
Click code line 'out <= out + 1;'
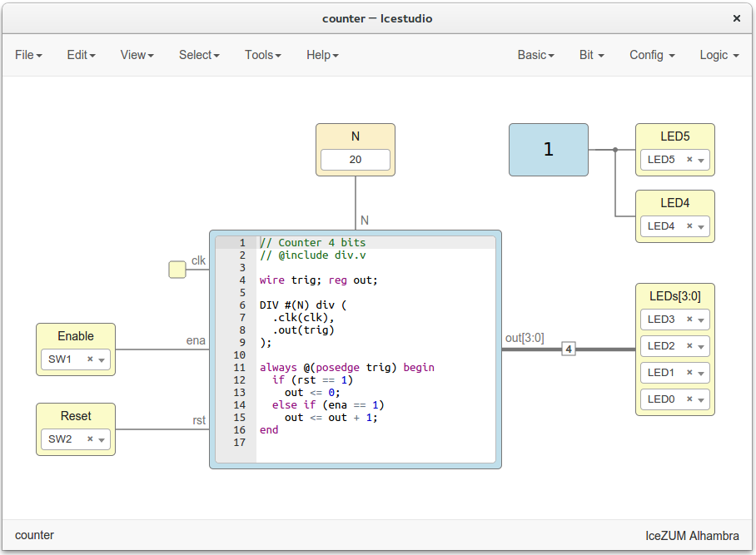[x=331, y=418]
